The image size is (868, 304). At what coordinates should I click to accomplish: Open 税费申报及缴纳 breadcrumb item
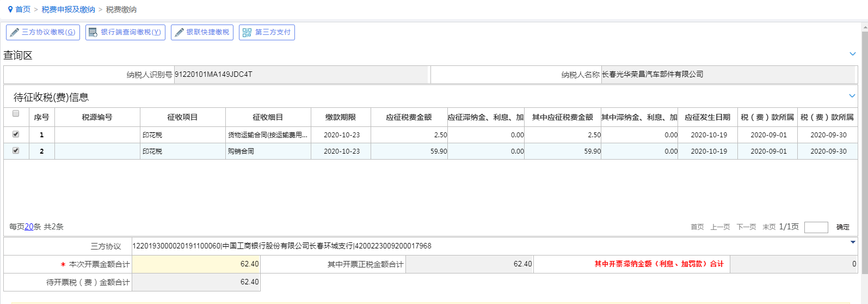(69, 9)
